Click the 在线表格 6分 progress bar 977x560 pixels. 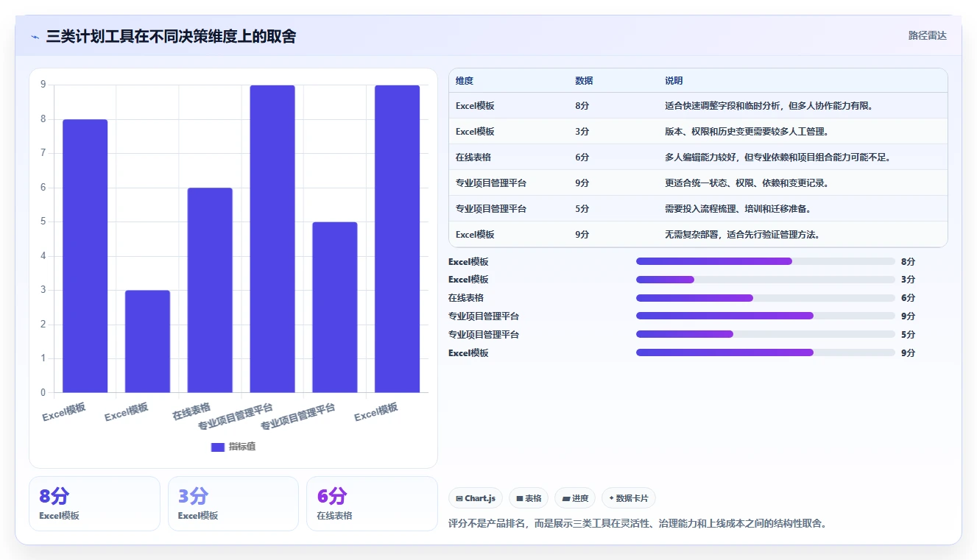[765, 298]
